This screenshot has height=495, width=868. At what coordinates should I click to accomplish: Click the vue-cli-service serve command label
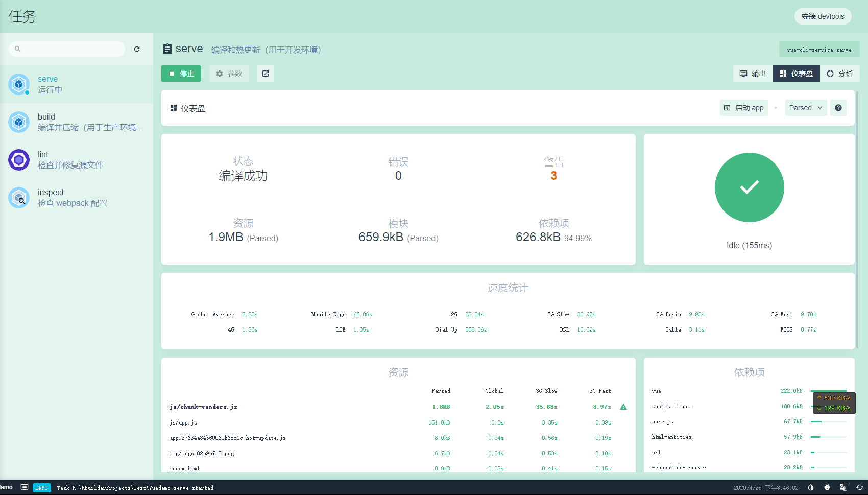(819, 50)
